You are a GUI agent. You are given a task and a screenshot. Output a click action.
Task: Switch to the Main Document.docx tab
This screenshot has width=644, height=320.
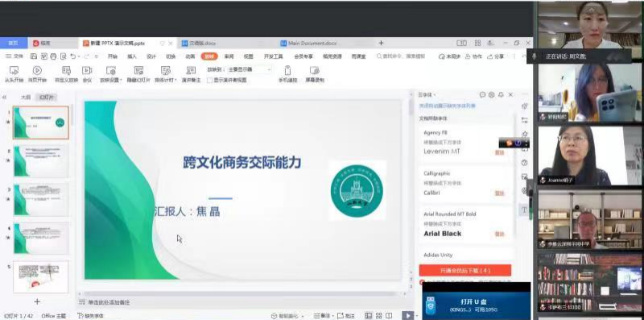[308, 44]
